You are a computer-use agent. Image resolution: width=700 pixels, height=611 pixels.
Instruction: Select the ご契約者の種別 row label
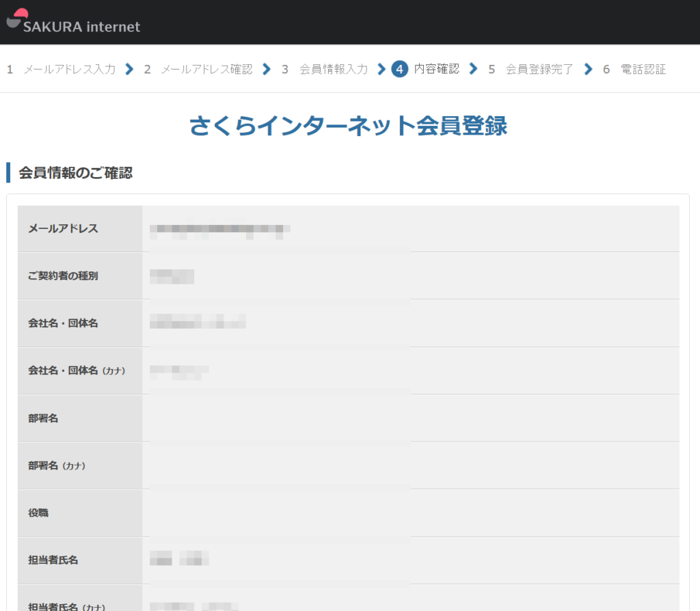click(x=63, y=276)
